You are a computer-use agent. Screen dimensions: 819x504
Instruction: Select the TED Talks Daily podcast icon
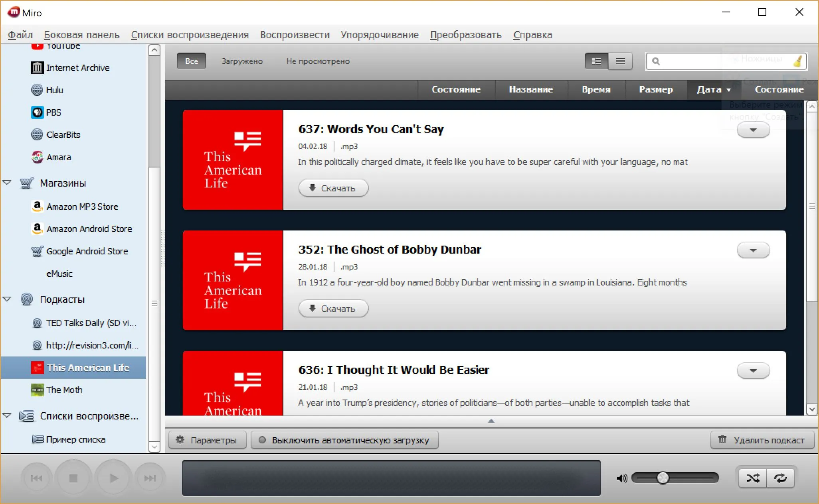coord(37,323)
